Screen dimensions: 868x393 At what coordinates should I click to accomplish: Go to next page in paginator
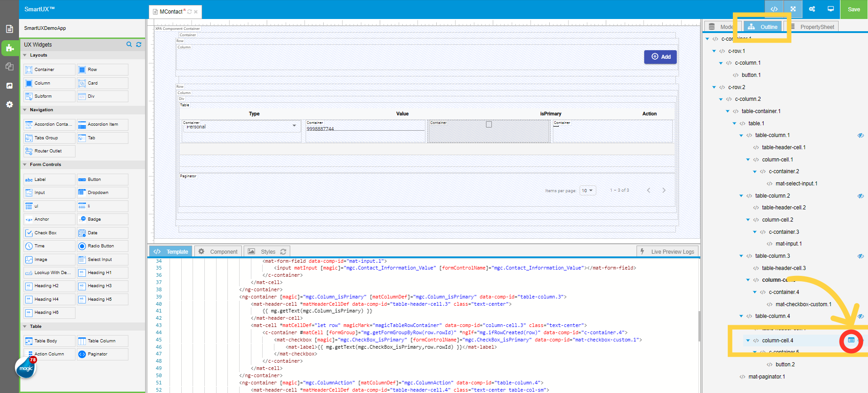click(x=664, y=190)
